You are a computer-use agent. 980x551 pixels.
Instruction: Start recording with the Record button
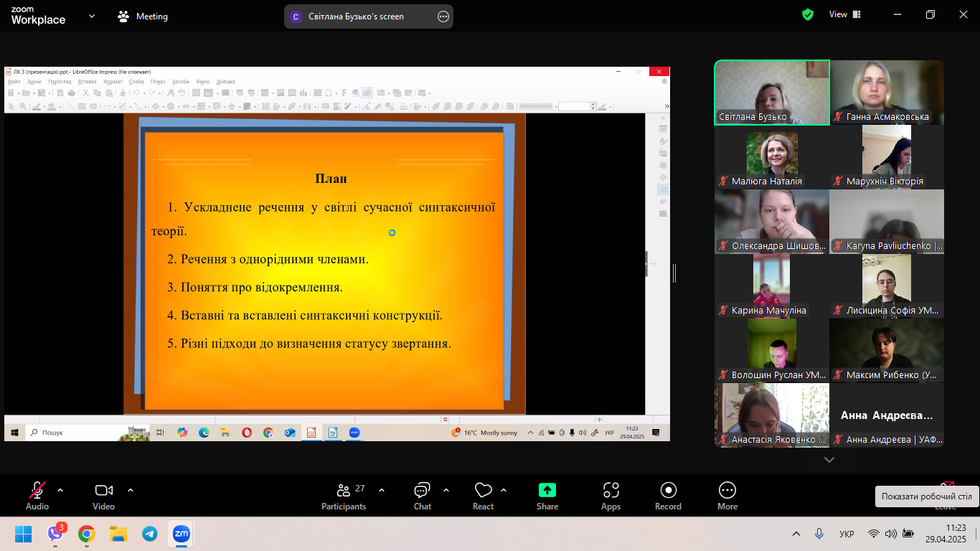coord(668,494)
